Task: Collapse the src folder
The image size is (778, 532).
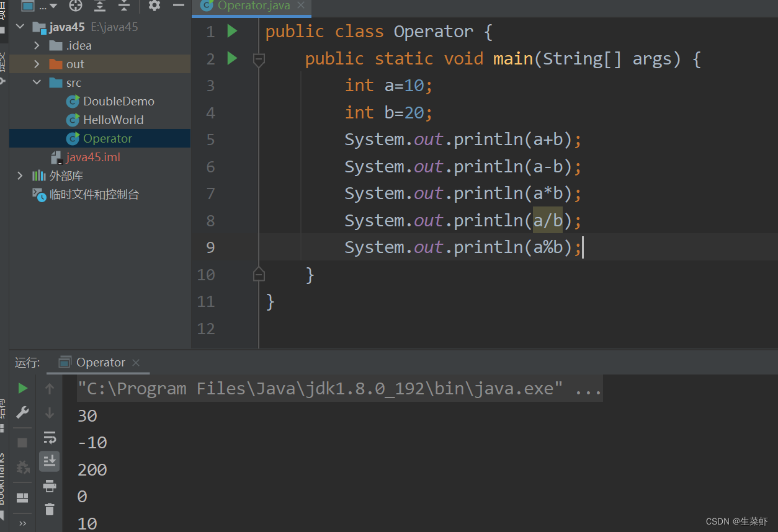Action: click(x=37, y=82)
